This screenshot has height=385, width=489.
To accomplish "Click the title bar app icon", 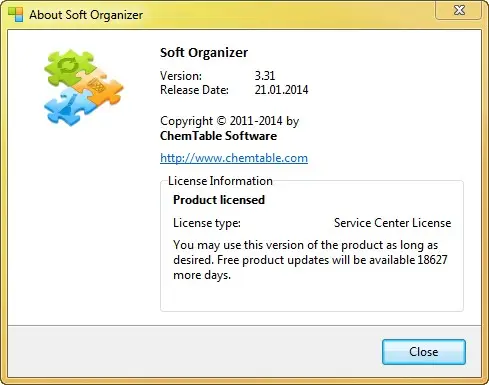I will 16,14.
